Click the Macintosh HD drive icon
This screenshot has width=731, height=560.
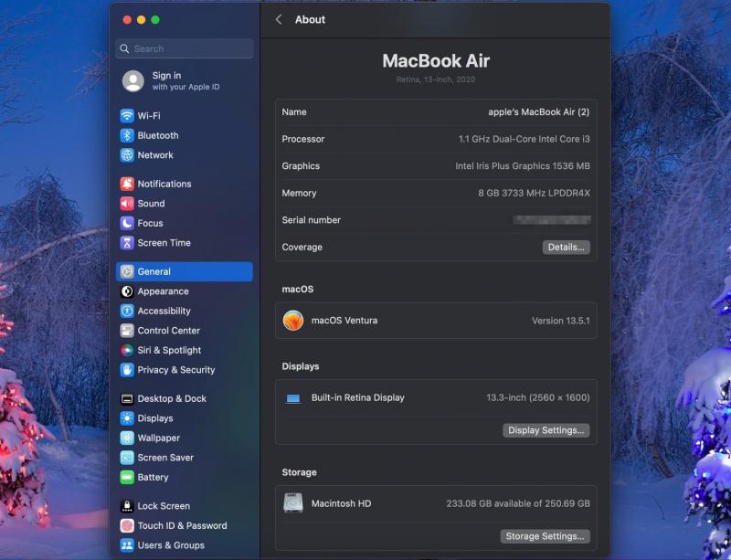pos(293,503)
